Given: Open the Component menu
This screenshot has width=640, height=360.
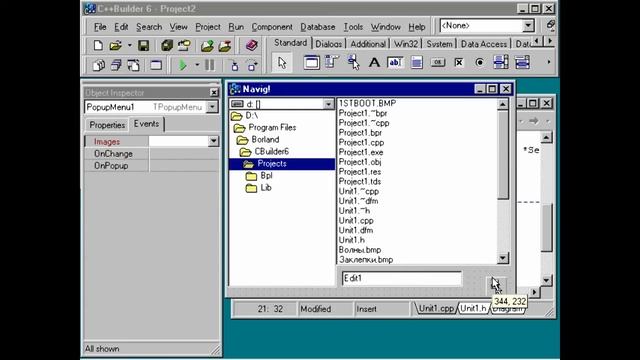Looking at the screenshot, I should click(272, 27).
